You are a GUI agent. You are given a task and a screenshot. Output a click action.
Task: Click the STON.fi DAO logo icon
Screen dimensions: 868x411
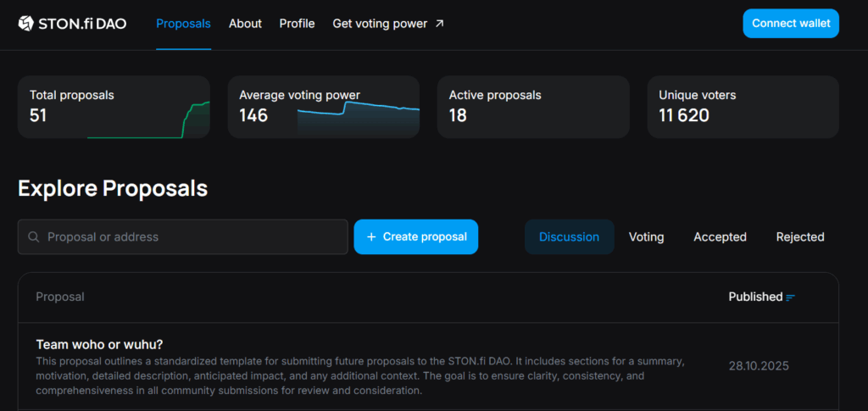[x=26, y=24]
